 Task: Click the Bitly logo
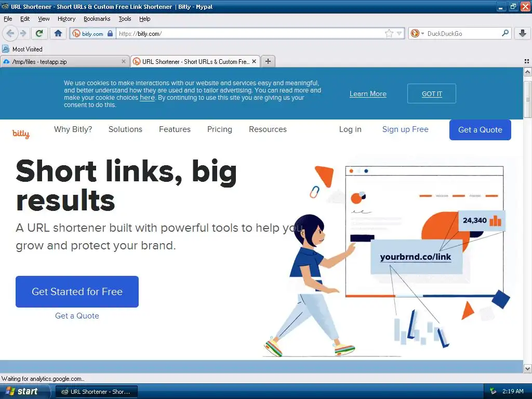(x=21, y=134)
